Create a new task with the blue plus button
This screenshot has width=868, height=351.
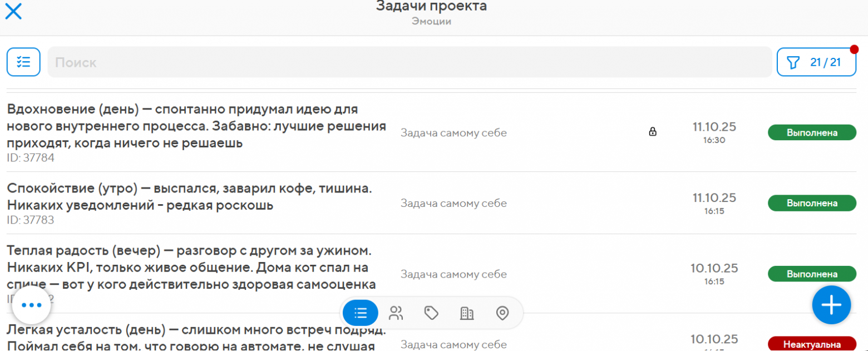point(831,305)
